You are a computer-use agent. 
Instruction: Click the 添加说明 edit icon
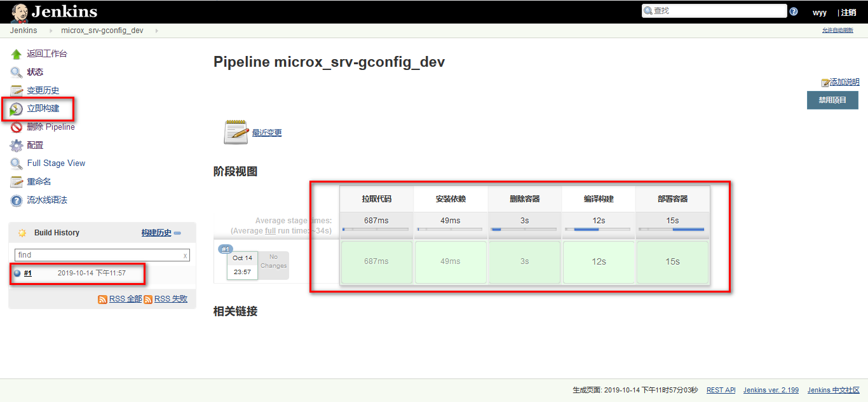(x=825, y=83)
